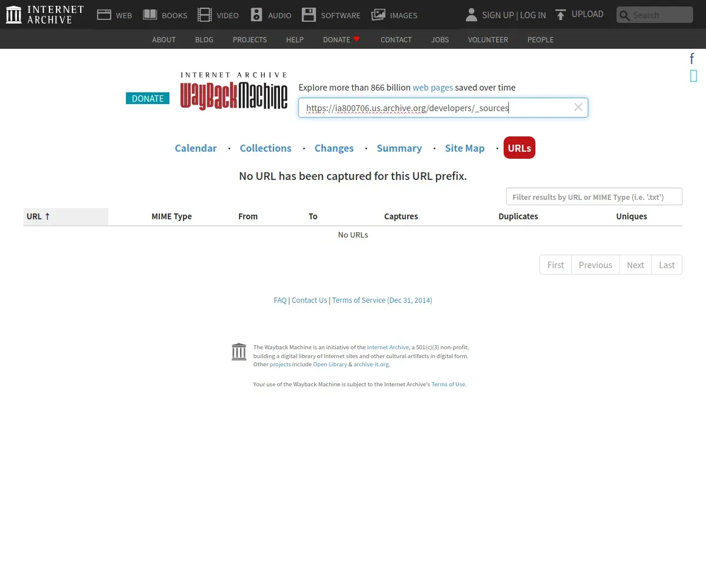Sort by the From column header

248,216
